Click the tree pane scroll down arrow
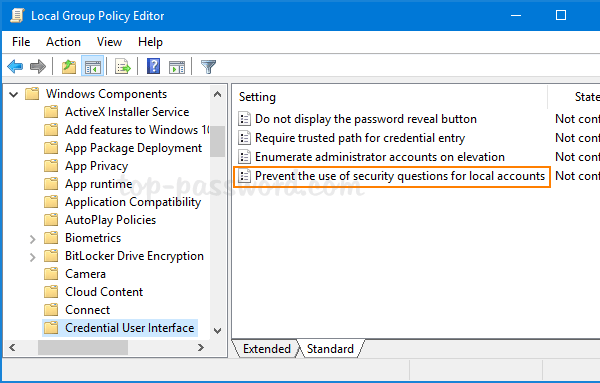Viewport: 600px width, 383px height. [x=217, y=331]
